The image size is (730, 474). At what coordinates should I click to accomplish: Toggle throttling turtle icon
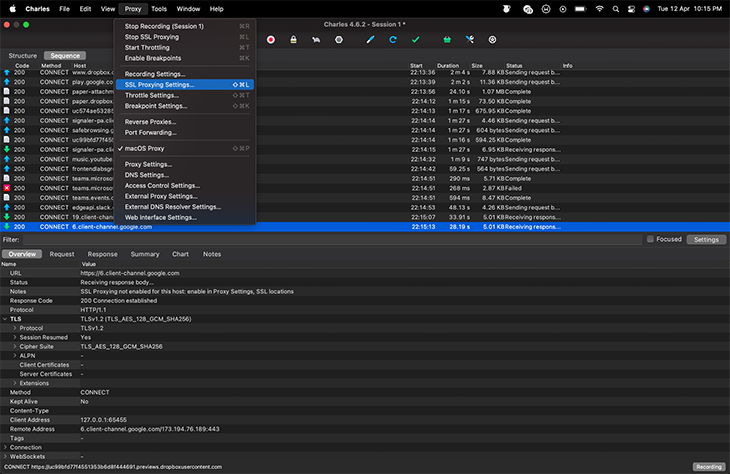click(x=316, y=39)
